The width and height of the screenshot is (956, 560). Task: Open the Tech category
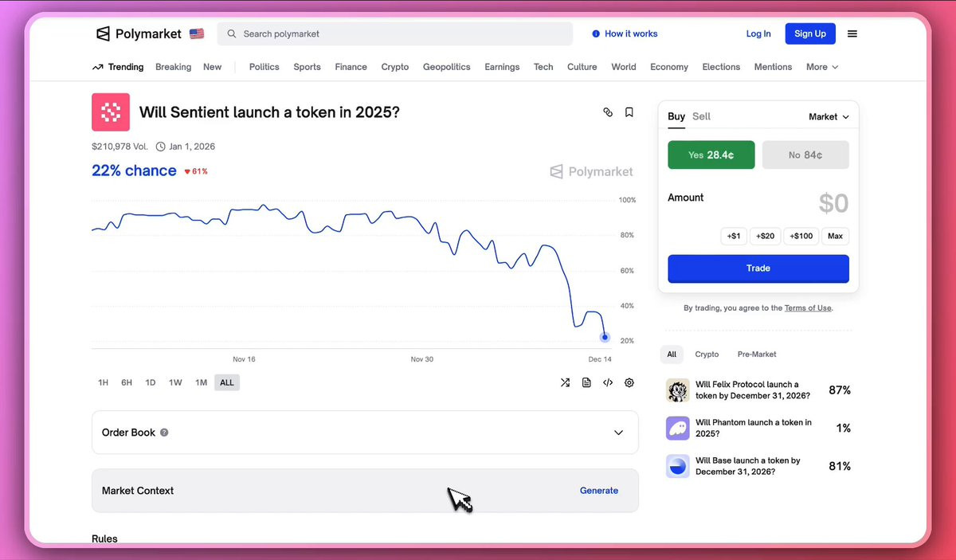point(543,67)
